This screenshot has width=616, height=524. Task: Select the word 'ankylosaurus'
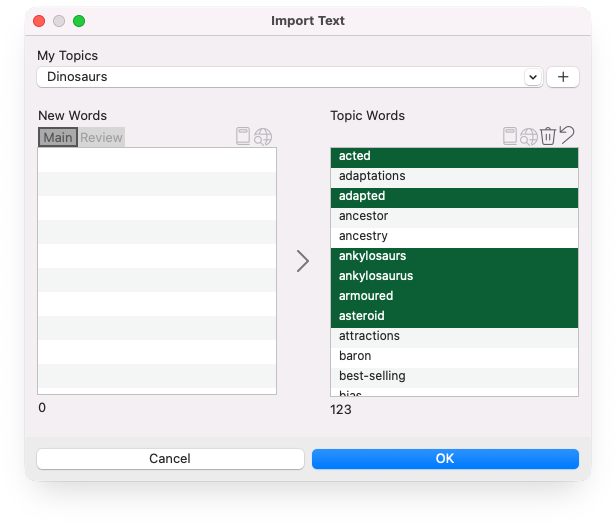454,276
